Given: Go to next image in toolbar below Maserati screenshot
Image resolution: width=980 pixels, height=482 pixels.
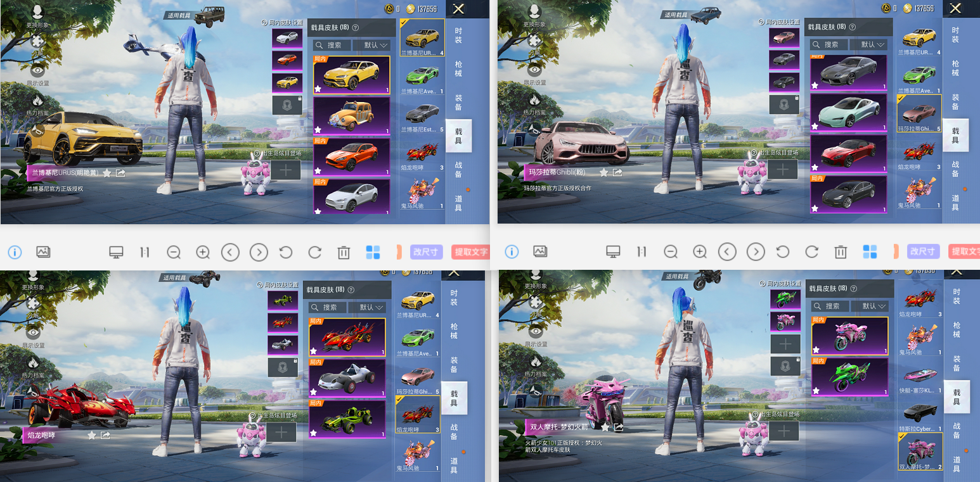Looking at the screenshot, I should pos(756,252).
